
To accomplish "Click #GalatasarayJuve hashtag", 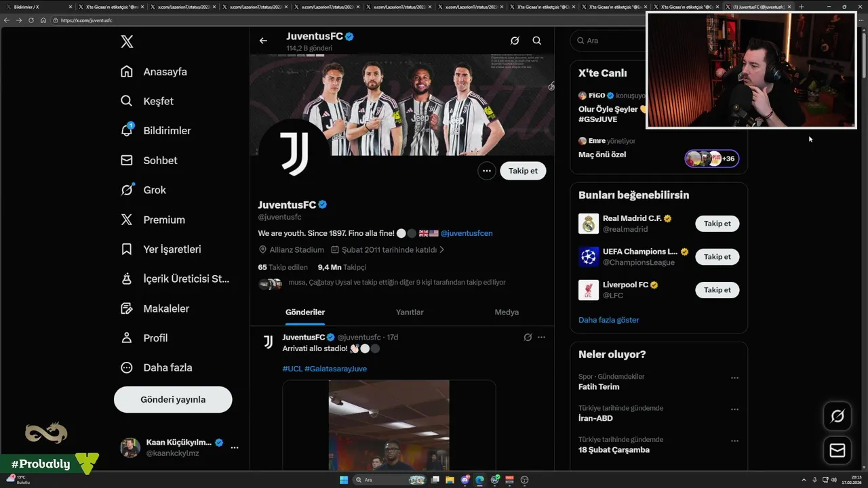I will [336, 369].
